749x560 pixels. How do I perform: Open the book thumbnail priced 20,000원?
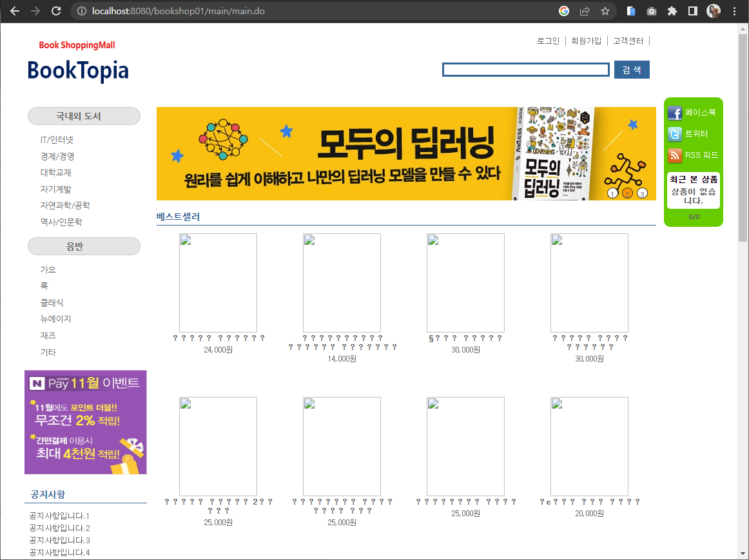[589, 447]
